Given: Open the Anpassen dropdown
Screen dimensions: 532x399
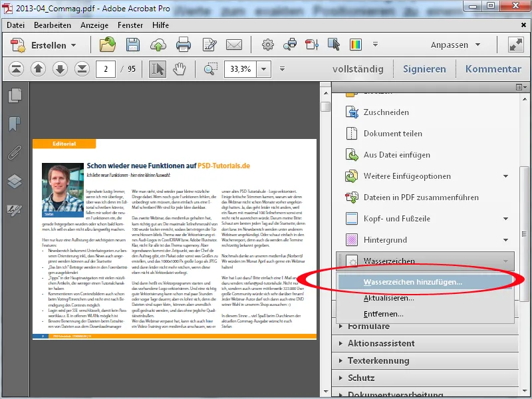Looking at the screenshot, I should [456, 45].
